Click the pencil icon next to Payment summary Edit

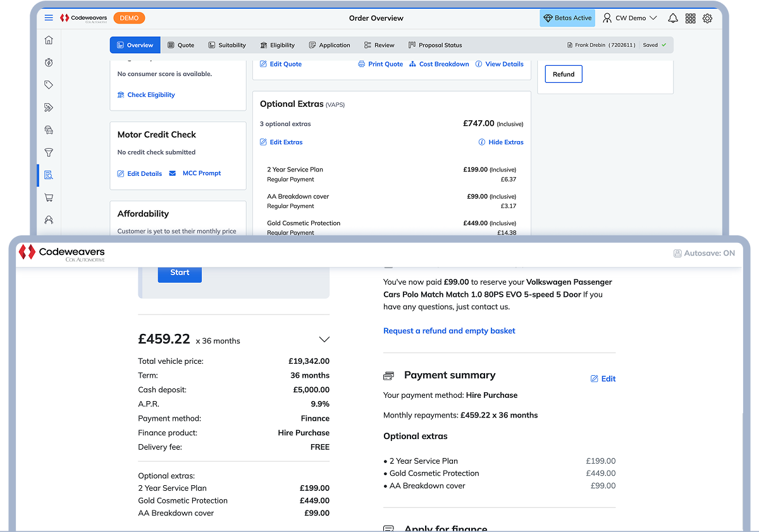[594, 379]
